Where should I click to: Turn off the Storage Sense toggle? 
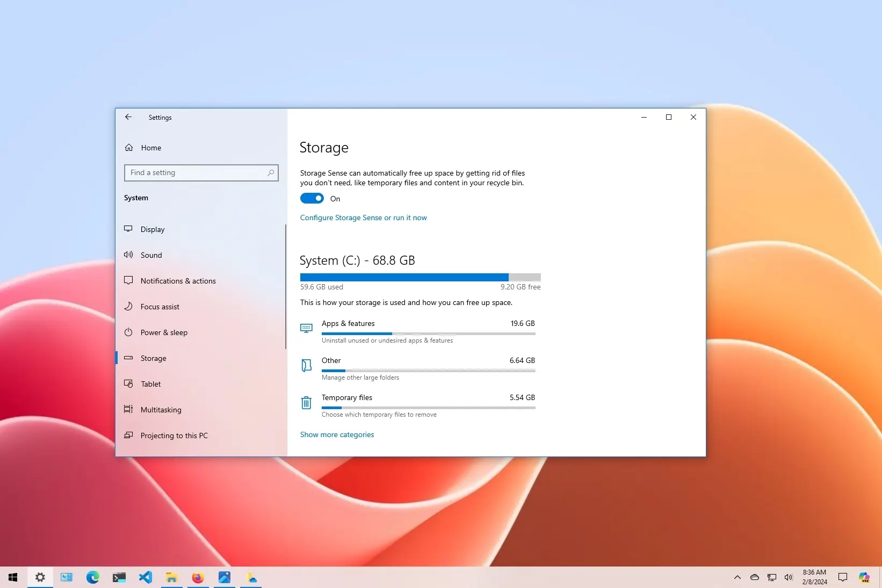click(312, 198)
